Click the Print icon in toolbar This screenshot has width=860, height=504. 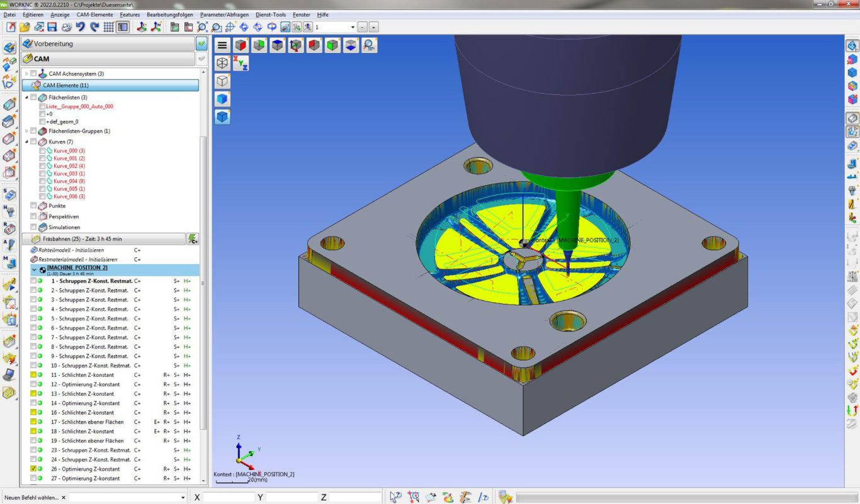66,27
